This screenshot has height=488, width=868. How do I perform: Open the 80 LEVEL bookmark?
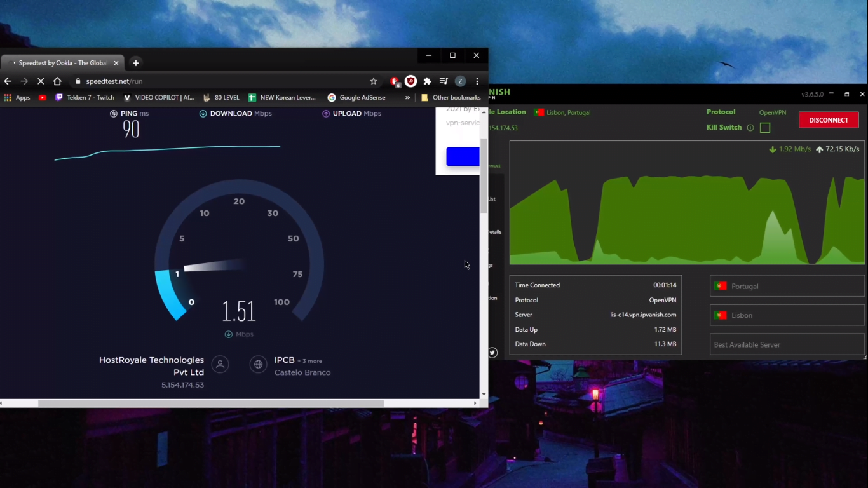[221, 98]
